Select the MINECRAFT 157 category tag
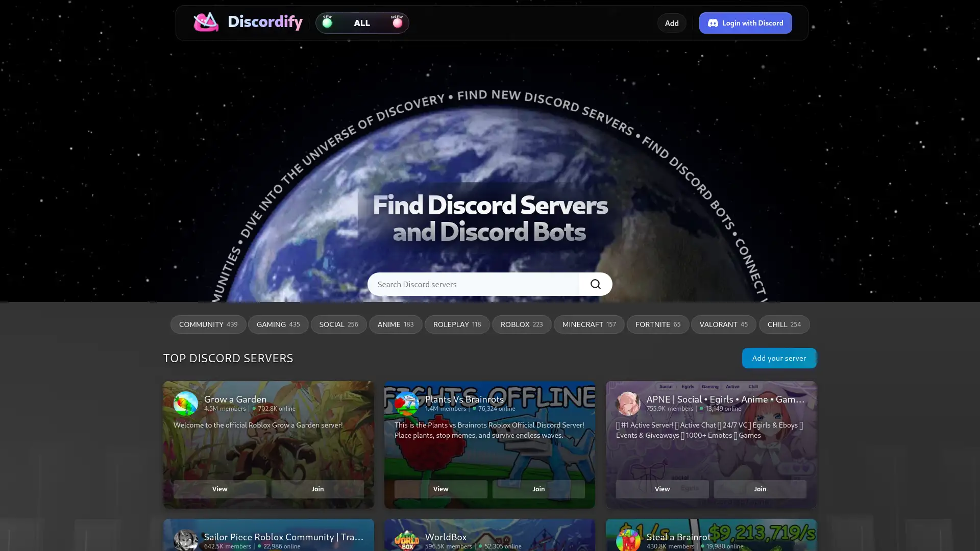The image size is (980, 551). pos(589,324)
